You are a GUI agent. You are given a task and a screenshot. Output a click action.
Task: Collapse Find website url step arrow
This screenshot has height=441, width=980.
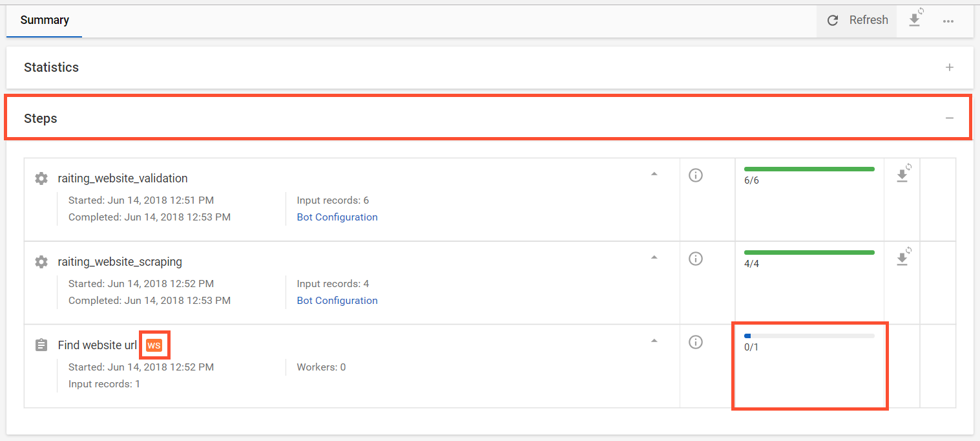(654, 341)
